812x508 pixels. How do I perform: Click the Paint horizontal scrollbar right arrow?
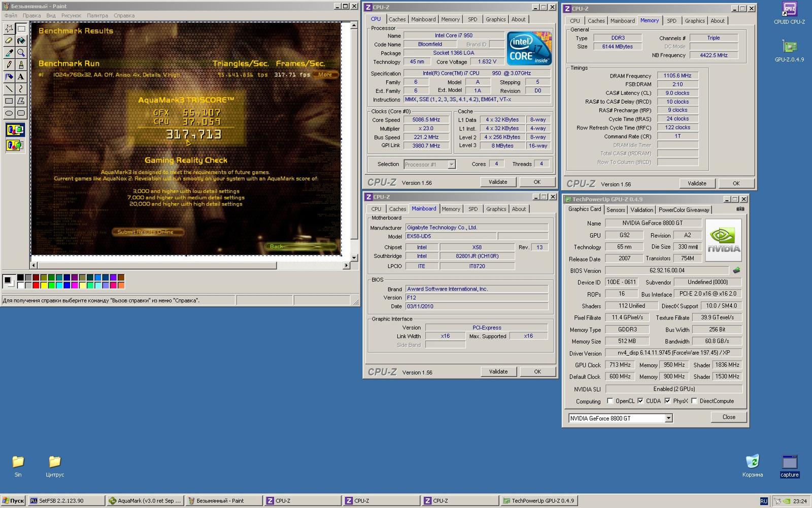[347, 265]
